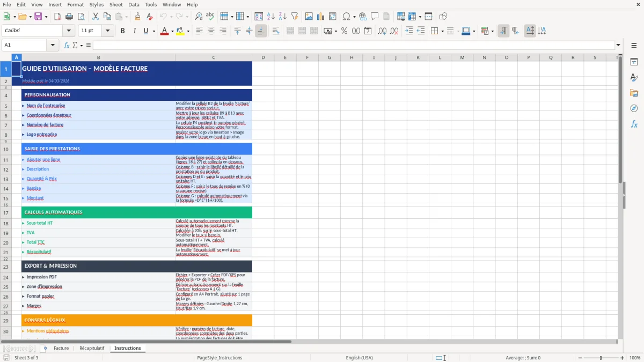Open sidebar Gallery icon
The width and height of the screenshot is (644, 362).
[x=634, y=93]
